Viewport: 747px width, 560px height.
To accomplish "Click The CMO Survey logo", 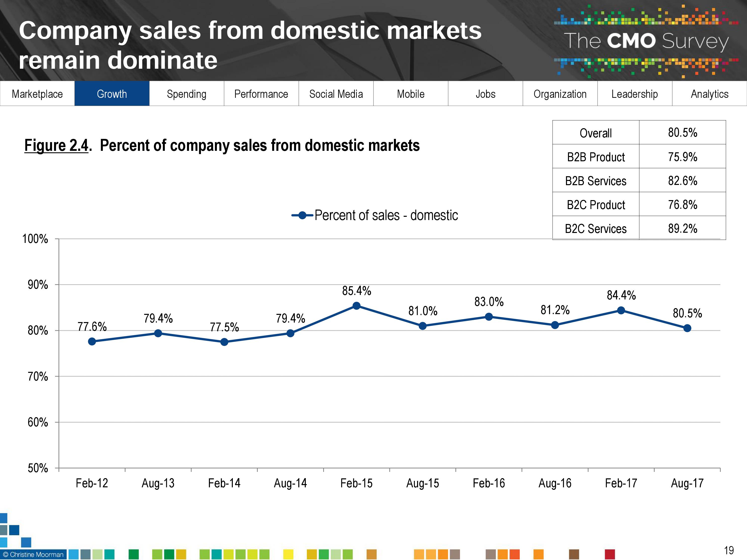I will point(646,41).
